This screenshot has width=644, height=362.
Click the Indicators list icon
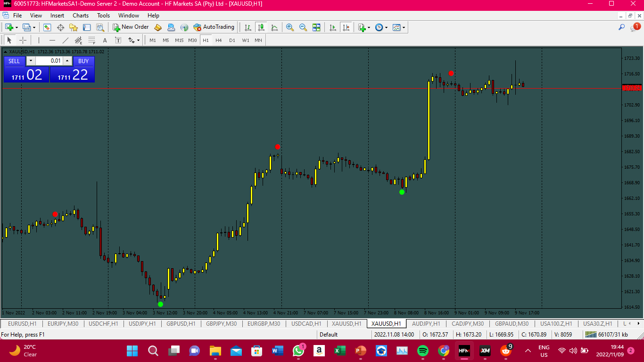click(361, 27)
